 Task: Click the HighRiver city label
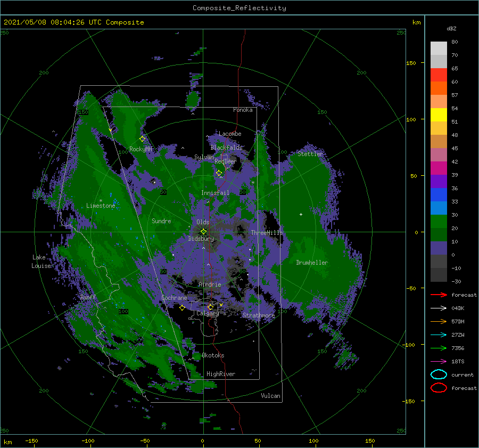[221, 374]
